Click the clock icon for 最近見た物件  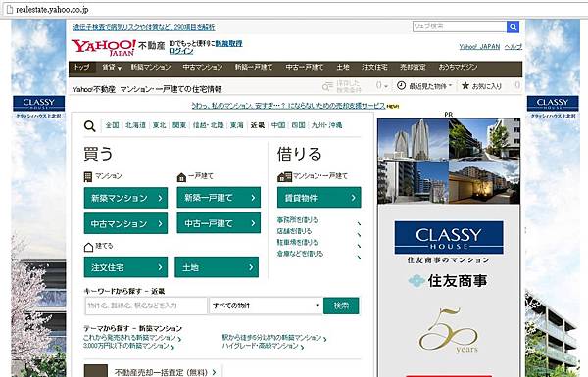401,85
